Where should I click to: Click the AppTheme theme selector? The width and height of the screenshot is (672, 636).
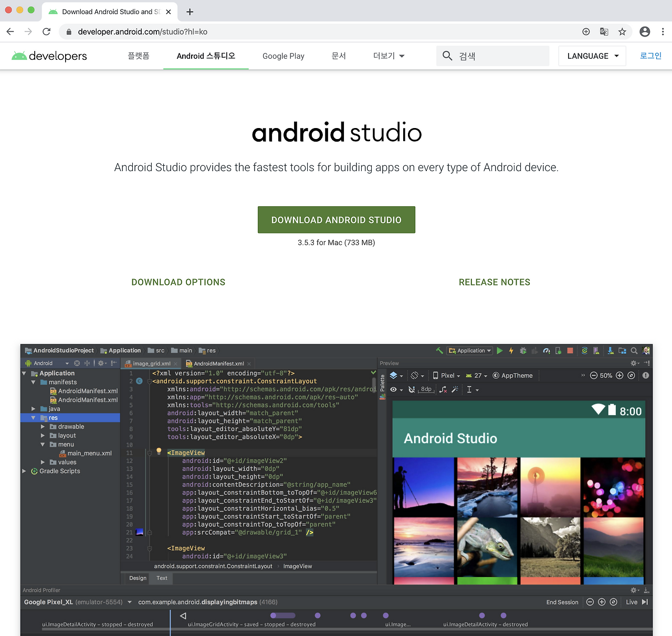tap(512, 375)
